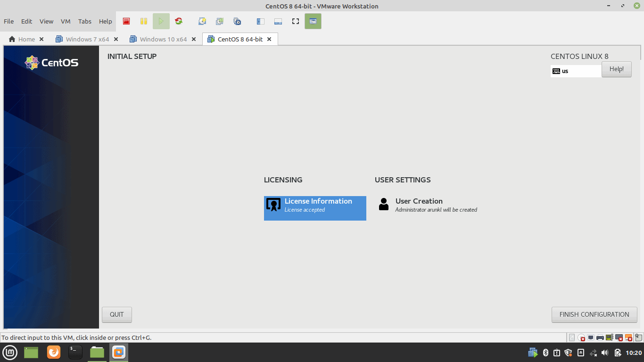Open the terminal from the taskbar

coord(75,352)
